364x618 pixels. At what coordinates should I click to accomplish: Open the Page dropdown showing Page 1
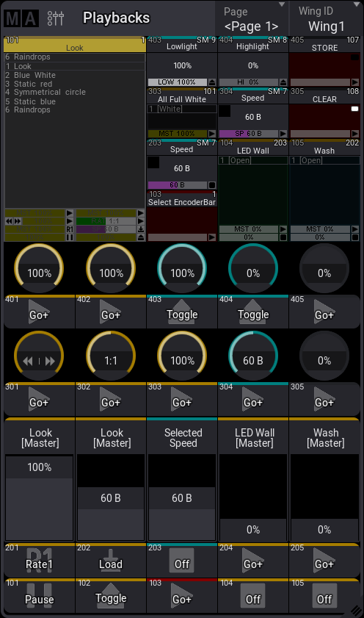pos(252,18)
